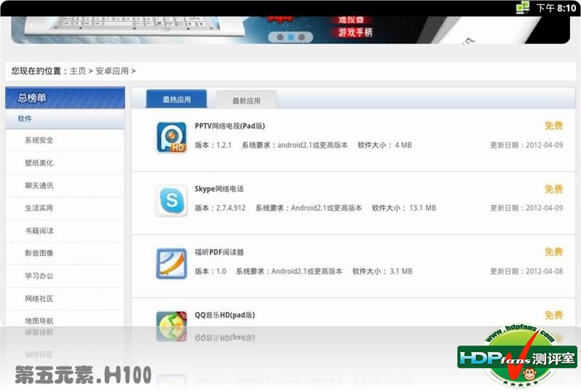Tap 免费 button for Skype网络电话
The height and width of the screenshot is (392, 581).
coord(553,189)
